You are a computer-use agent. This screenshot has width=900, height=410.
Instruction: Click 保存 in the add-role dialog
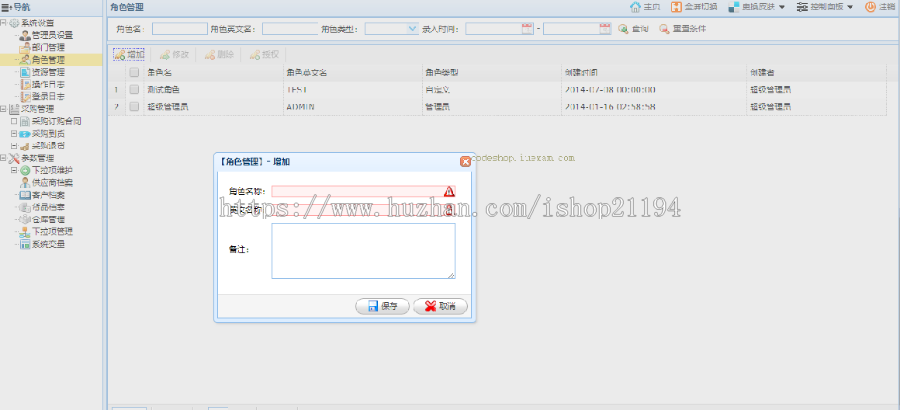pyautogui.click(x=382, y=307)
